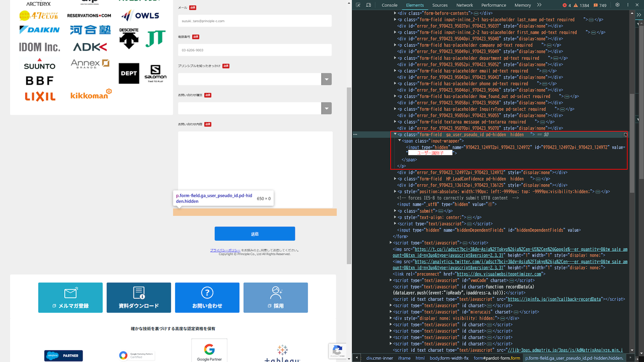Select error_for_970423_95043pi div node
The width and height of the screenshot is (644, 362).
[x=480, y=77]
